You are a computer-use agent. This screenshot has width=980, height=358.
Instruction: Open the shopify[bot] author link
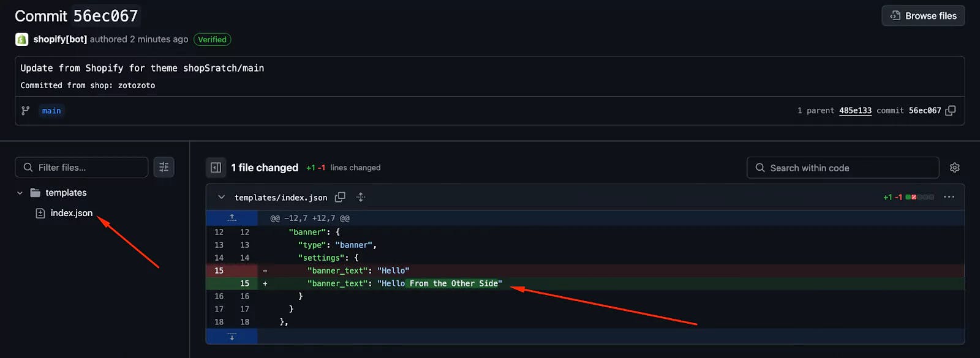[x=60, y=39]
